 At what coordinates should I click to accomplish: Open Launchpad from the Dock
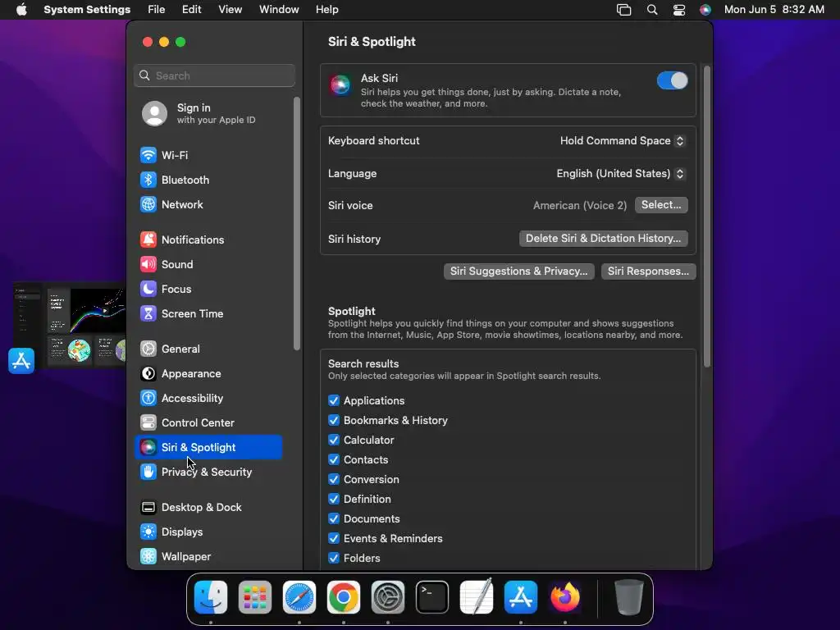255,597
